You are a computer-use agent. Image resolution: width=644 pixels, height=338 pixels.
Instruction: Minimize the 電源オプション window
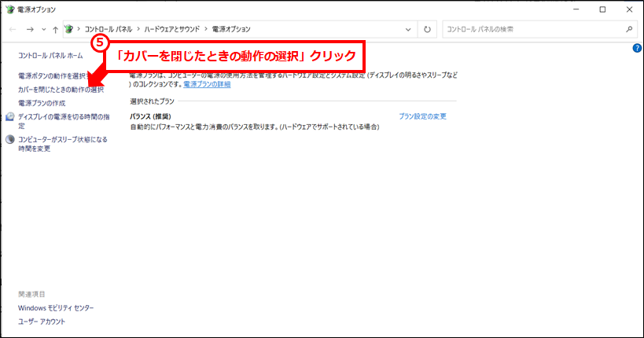click(x=576, y=9)
